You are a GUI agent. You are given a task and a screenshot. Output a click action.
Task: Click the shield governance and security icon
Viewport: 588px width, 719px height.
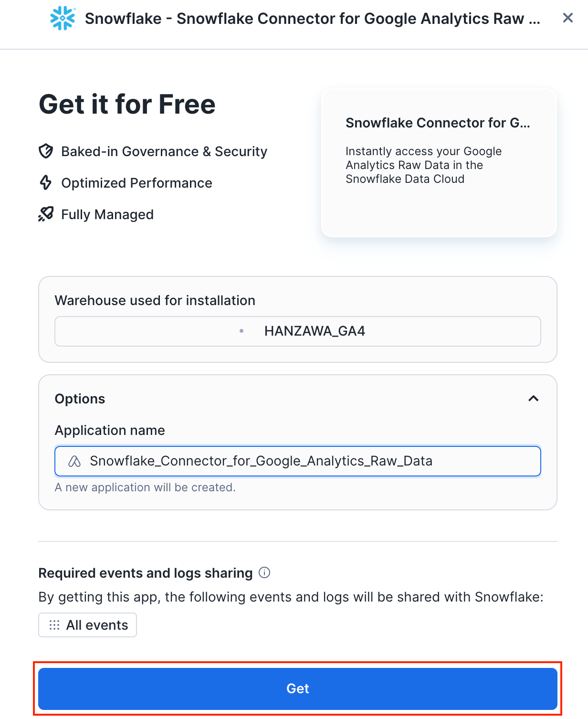coord(46,151)
